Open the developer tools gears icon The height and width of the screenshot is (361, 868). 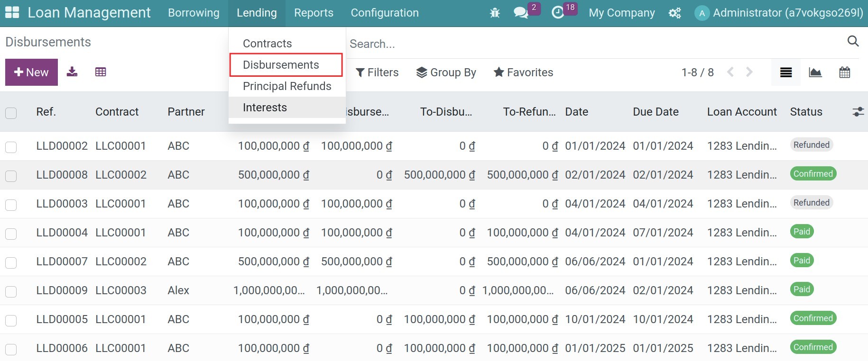tap(674, 13)
